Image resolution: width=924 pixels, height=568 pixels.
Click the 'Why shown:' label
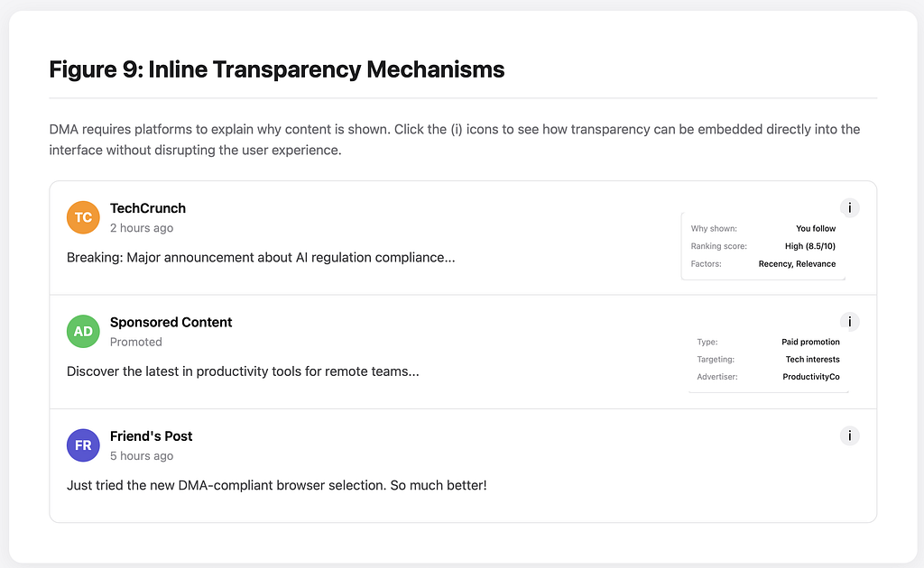pyautogui.click(x=714, y=228)
